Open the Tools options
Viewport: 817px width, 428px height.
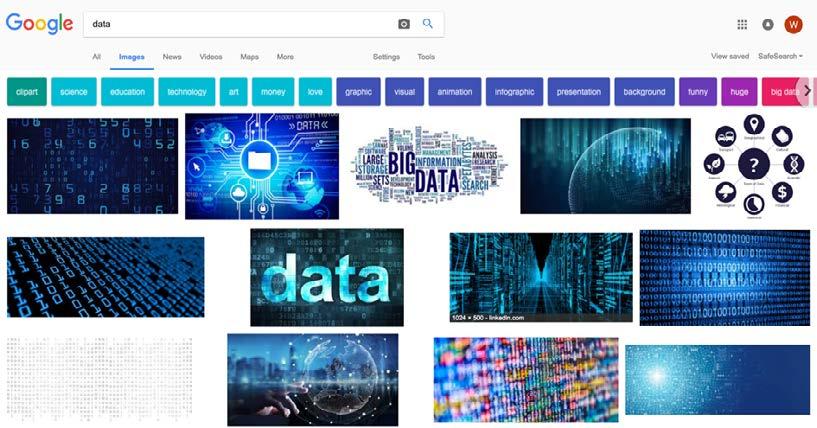click(x=426, y=57)
